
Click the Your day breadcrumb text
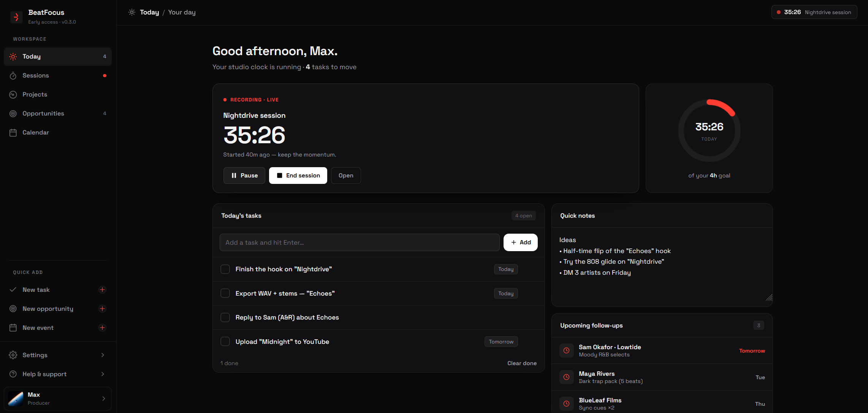click(182, 12)
